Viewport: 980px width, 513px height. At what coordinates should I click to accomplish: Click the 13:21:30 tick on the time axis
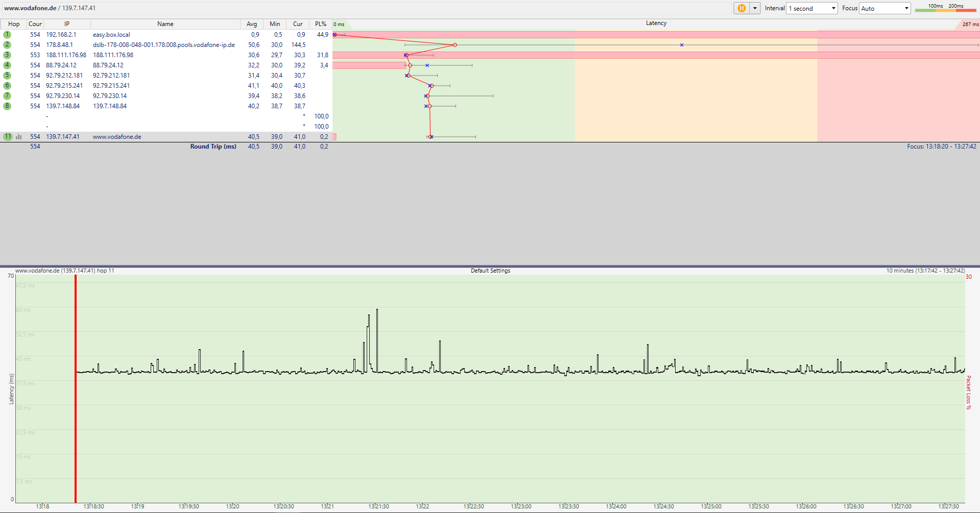point(378,506)
